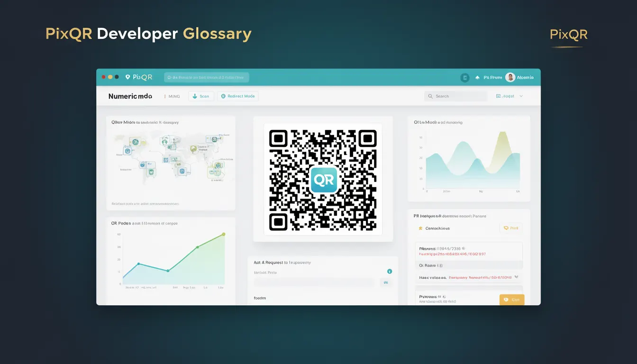Click the circular icon on Redirect Mode

(223, 96)
